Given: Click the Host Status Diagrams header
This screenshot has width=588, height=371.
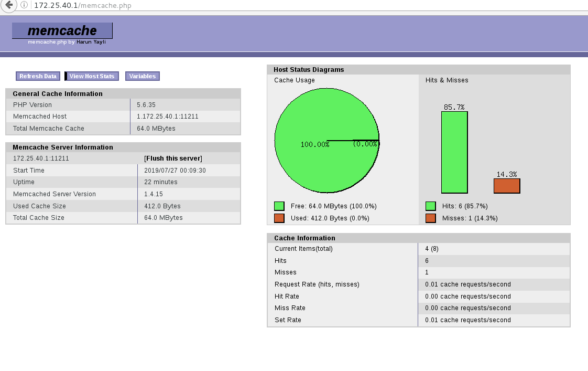Looking at the screenshot, I should tap(309, 70).
